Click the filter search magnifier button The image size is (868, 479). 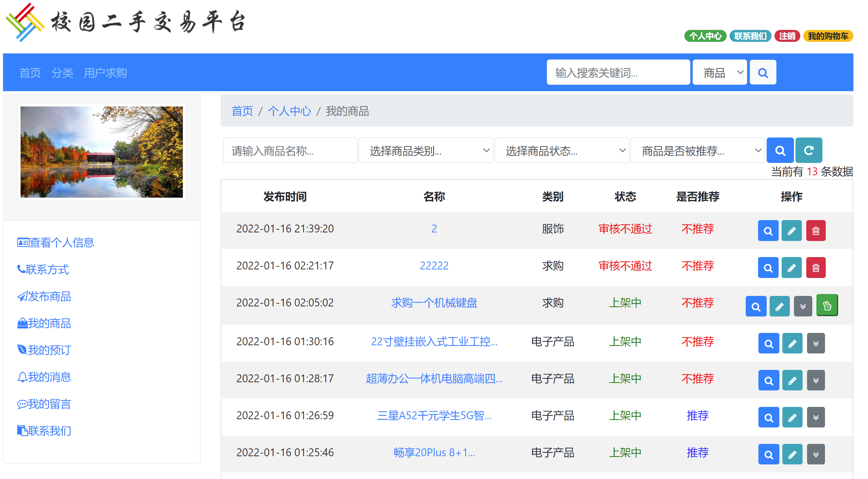(x=780, y=150)
